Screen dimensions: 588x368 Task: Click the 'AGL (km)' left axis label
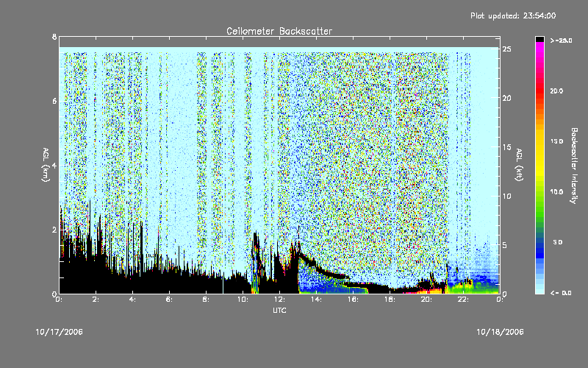[x=46, y=165]
